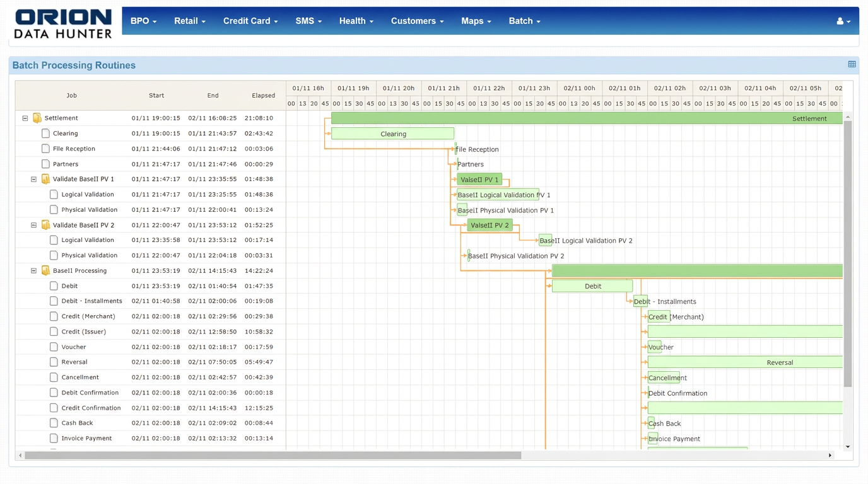Collapse the BaseII Processing node
This screenshot has width=868, height=484.
coord(34,270)
